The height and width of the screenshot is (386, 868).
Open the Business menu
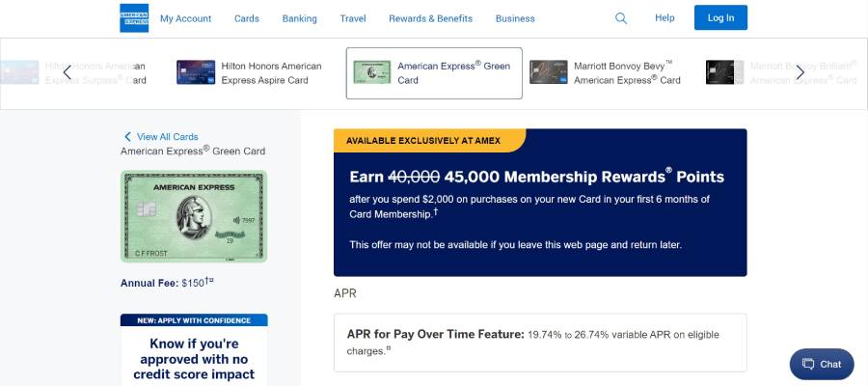[x=515, y=18]
